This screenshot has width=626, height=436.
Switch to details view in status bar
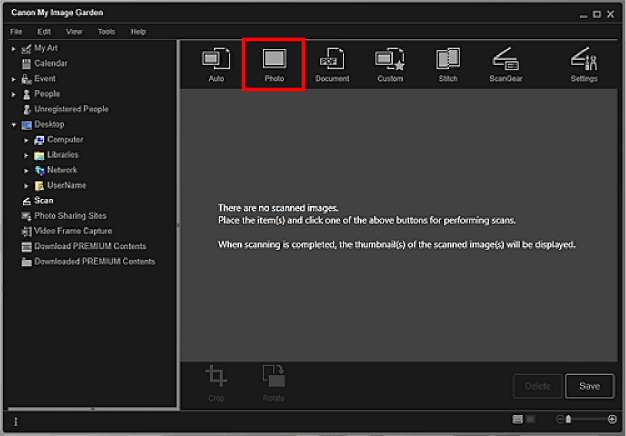(530, 419)
